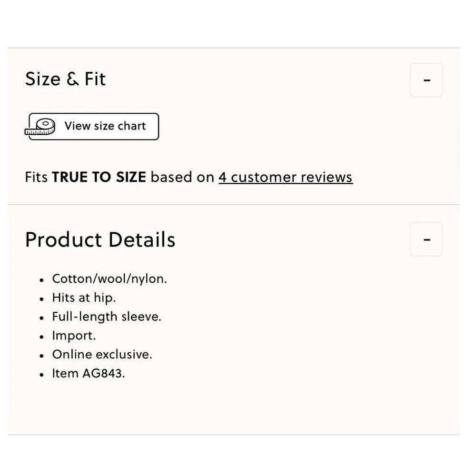Select the Full-length sleeve detail

[x=107, y=317]
